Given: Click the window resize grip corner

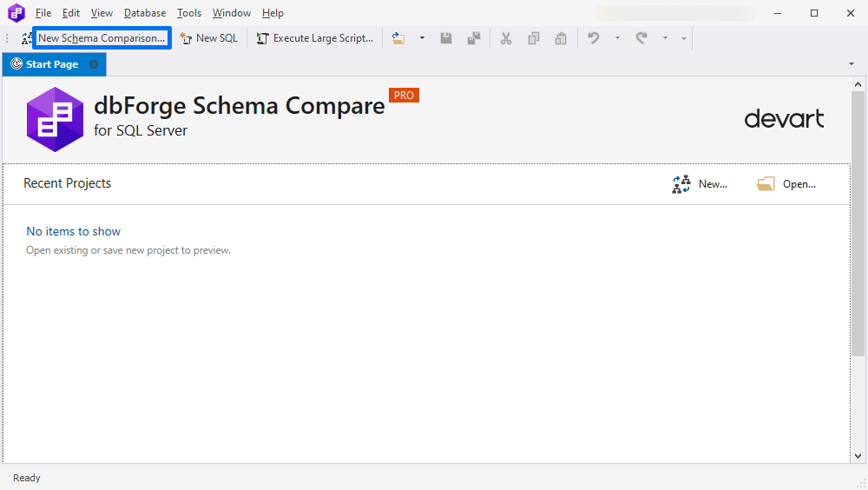Looking at the screenshot, I should coord(861,483).
